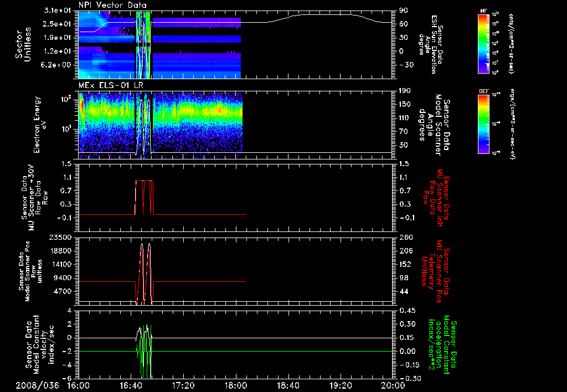Click the '18800' scanner position tick value
Viewport: 567px width, 392px height.
tap(61, 251)
